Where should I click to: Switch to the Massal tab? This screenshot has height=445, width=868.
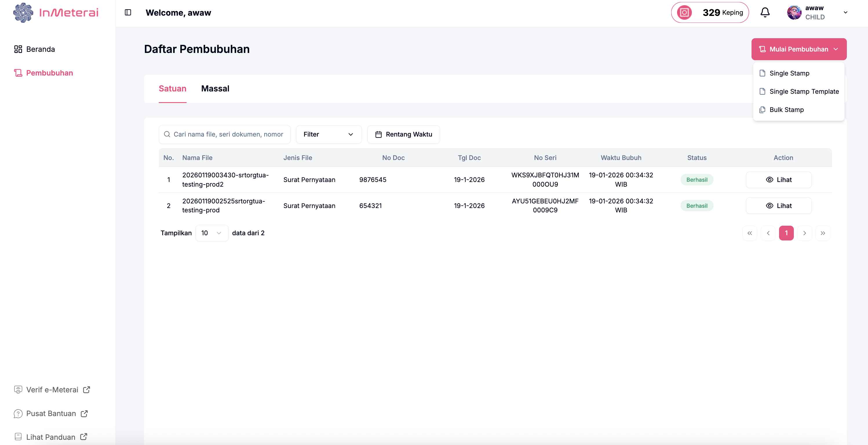[x=215, y=89]
